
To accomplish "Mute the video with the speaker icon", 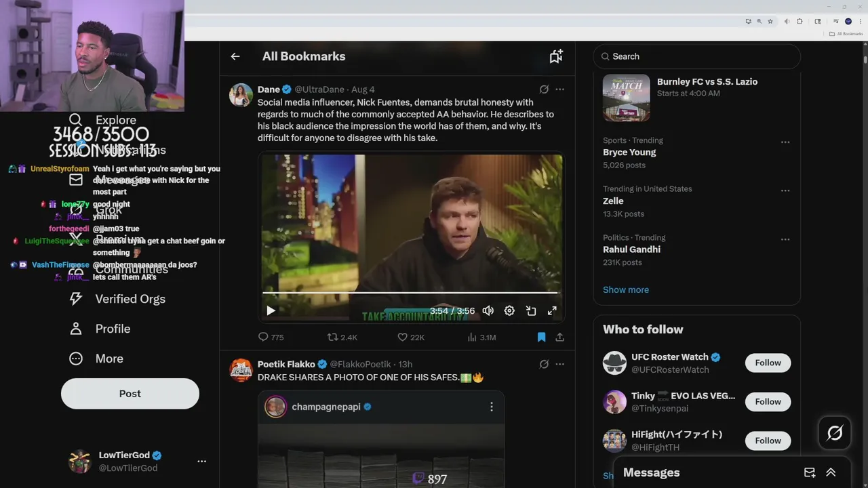I will pyautogui.click(x=488, y=310).
